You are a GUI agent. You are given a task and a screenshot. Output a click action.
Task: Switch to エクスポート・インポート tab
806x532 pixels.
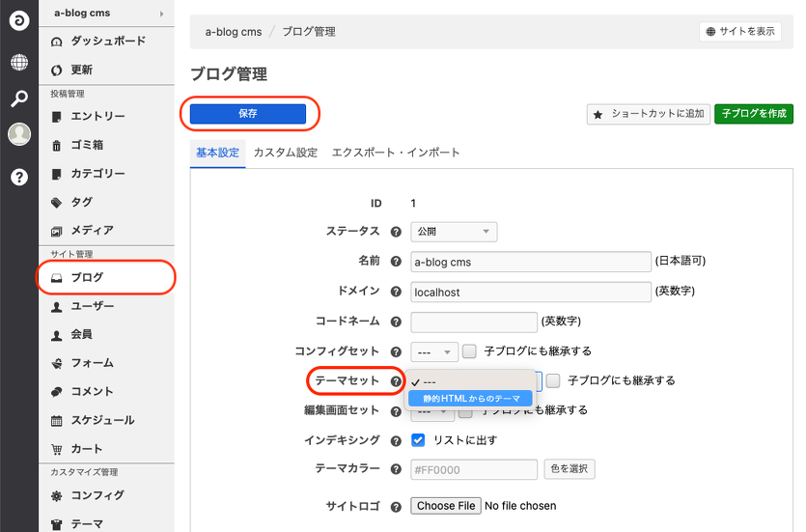(396, 153)
